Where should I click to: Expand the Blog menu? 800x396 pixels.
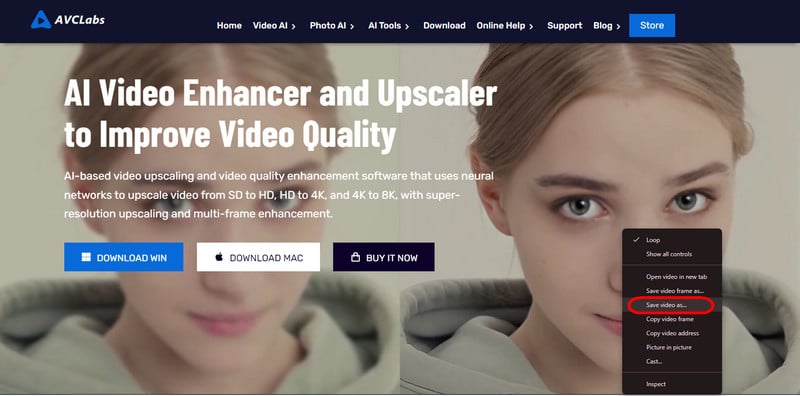[607, 26]
